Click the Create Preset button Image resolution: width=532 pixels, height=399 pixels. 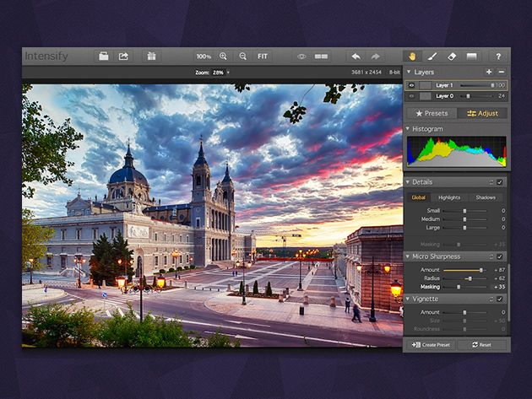click(434, 345)
